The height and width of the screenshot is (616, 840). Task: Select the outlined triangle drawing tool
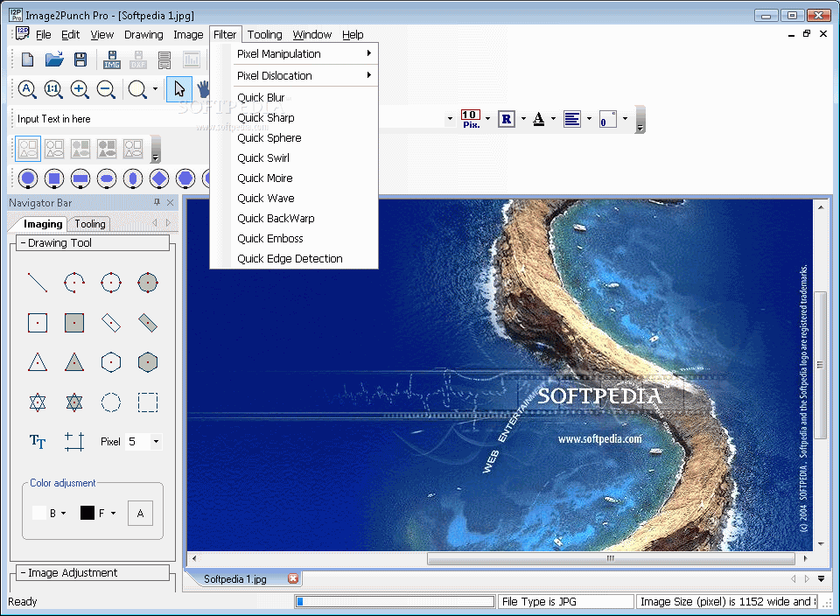[38, 362]
